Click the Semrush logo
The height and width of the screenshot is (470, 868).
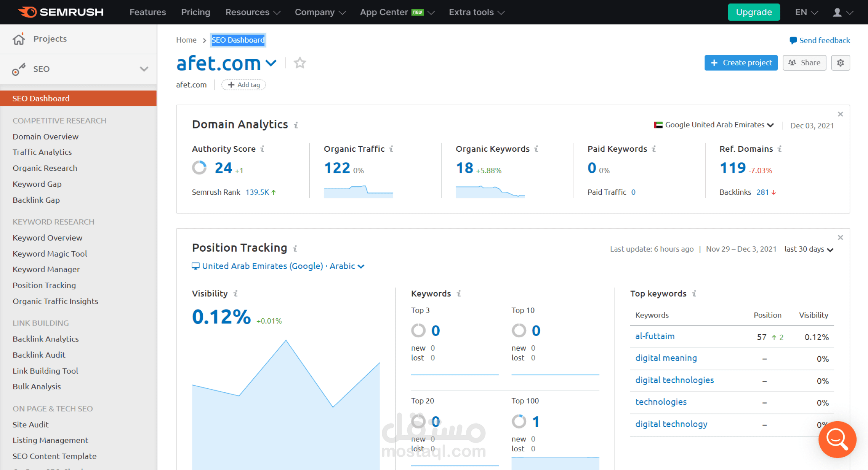click(x=61, y=12)
